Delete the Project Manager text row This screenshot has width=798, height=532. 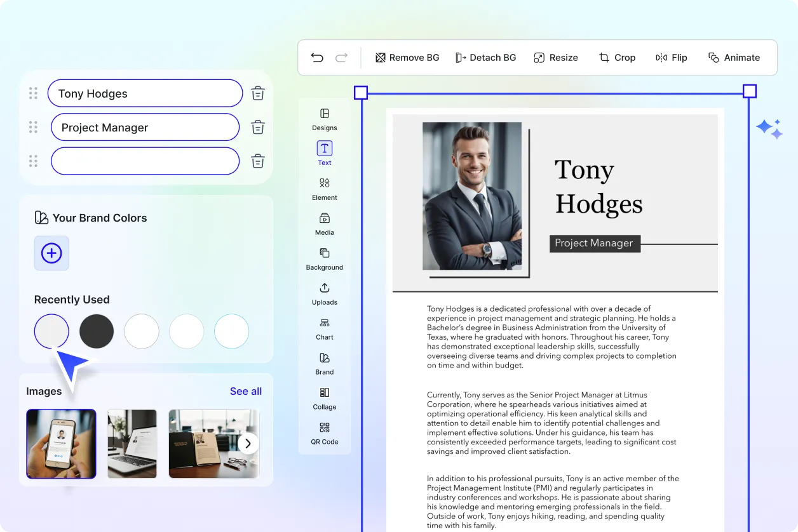(x=258, y=127)
